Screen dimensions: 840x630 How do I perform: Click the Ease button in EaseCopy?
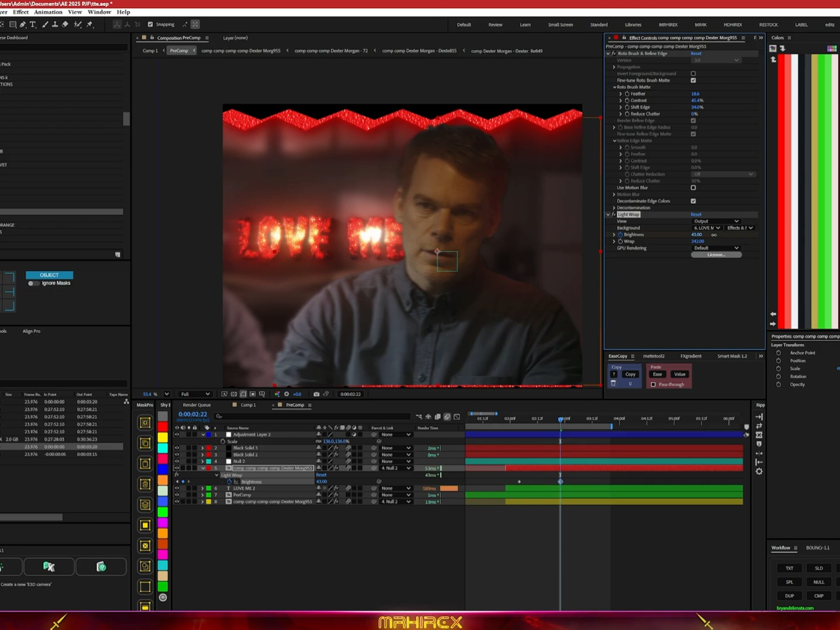click(x=658, y=374)
